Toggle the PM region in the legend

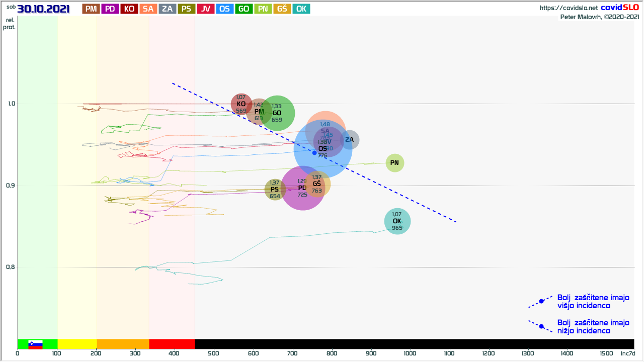(91, 9)
